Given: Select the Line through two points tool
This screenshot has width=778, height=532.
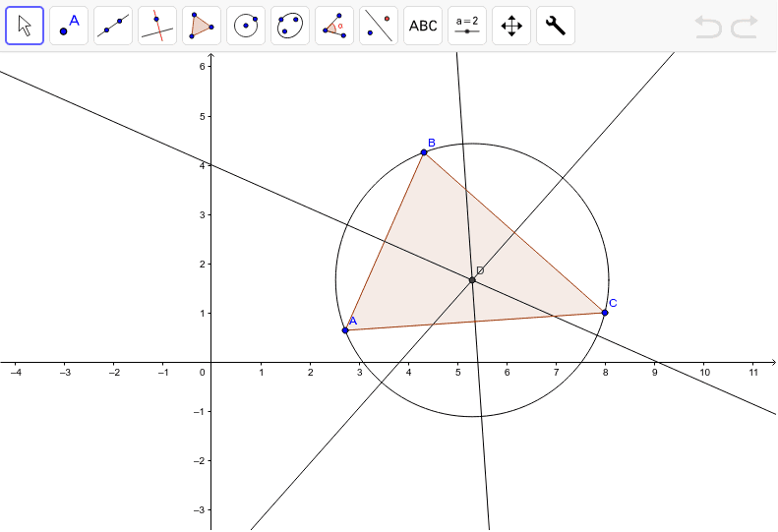Looking at the screenshot, I should tap(113, 26).
